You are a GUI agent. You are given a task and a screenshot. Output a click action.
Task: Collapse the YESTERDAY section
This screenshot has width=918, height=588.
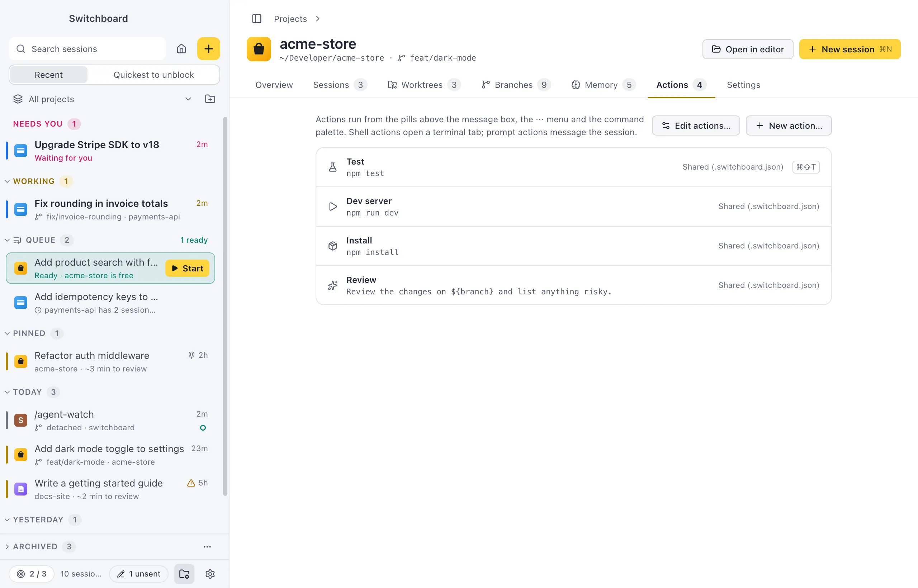7,520
